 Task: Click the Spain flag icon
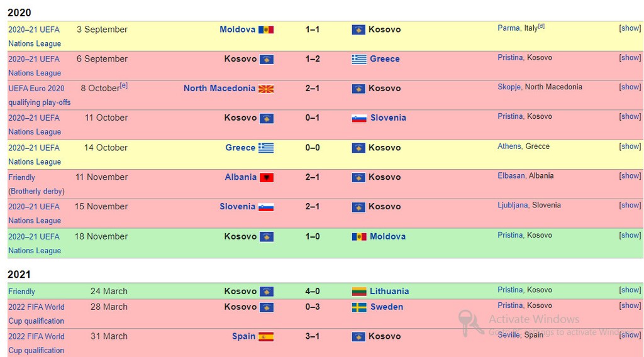(266, 337)
